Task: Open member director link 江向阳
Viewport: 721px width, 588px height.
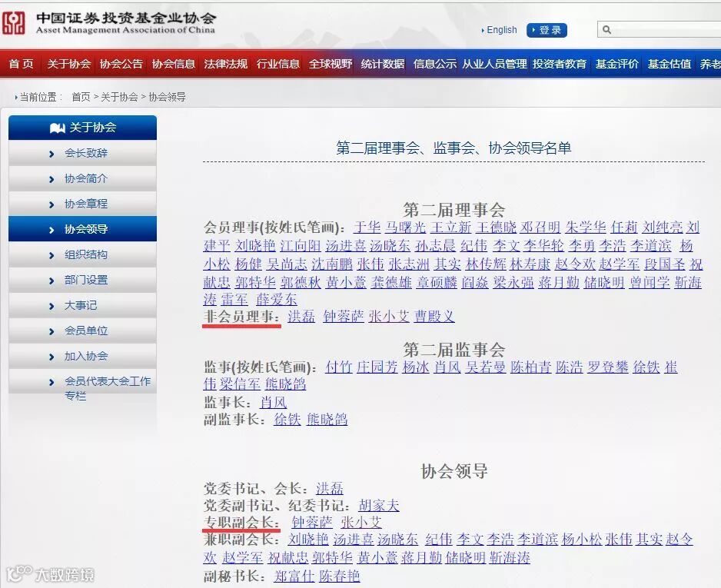Action: pyautogui.click(x=301, y=245)
